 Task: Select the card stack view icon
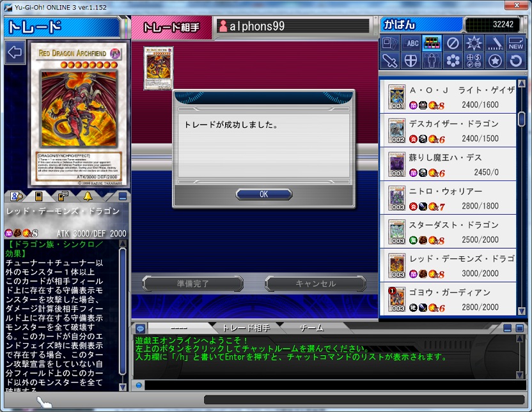[x=390, y=43]
